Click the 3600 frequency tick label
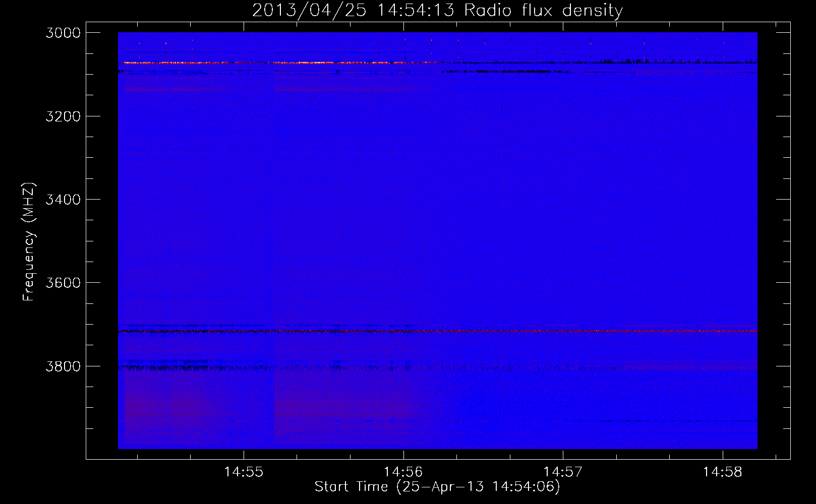The width and height of the screenshot is (816, 504). (63, 283)
